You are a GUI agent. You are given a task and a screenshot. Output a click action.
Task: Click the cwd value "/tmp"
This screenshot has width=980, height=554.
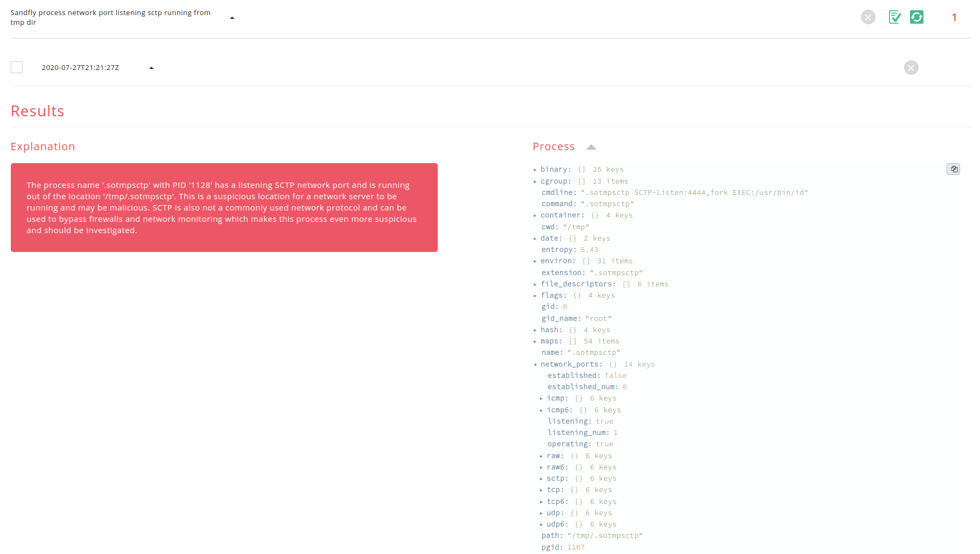click(576, 227)
